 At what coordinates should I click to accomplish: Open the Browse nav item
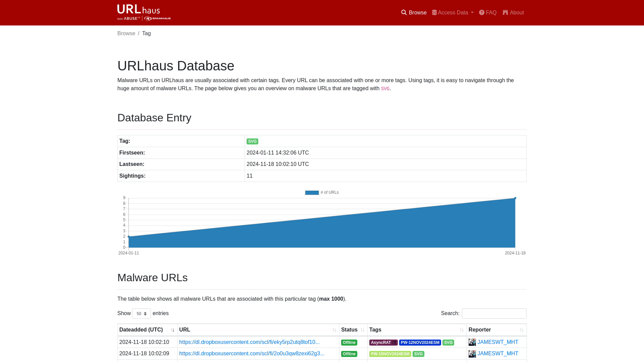pos(414,13)
